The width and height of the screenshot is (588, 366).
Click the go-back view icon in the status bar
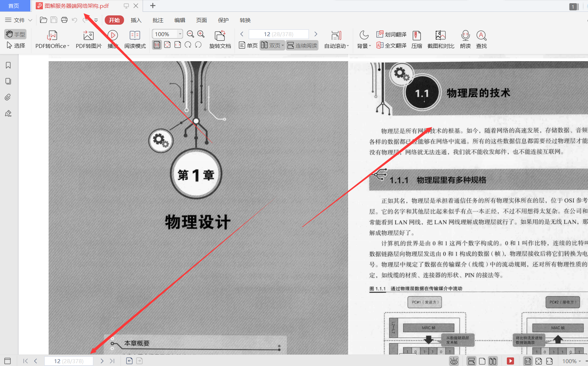(129, 361)
